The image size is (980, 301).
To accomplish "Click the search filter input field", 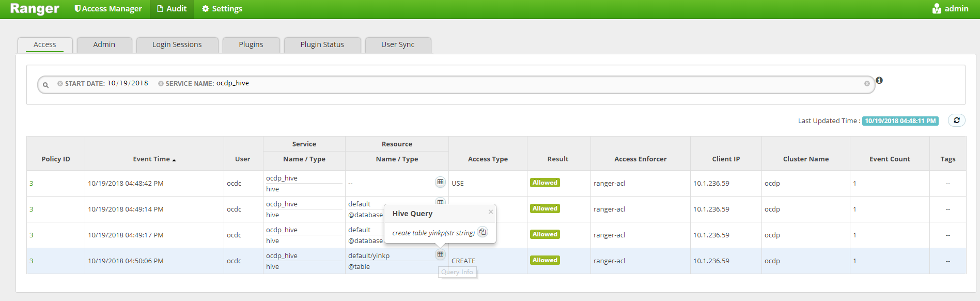I will [456, 84].
